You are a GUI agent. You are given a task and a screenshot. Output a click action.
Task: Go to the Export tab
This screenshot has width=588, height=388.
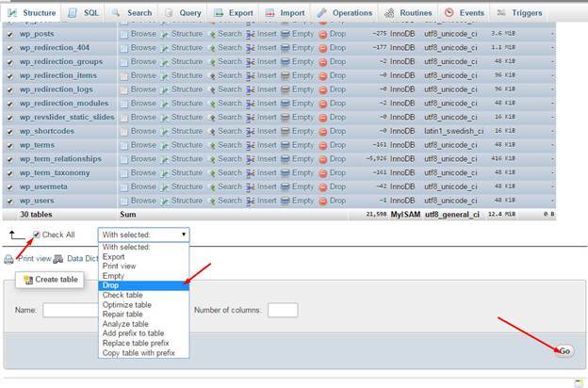tap(234, 13)
